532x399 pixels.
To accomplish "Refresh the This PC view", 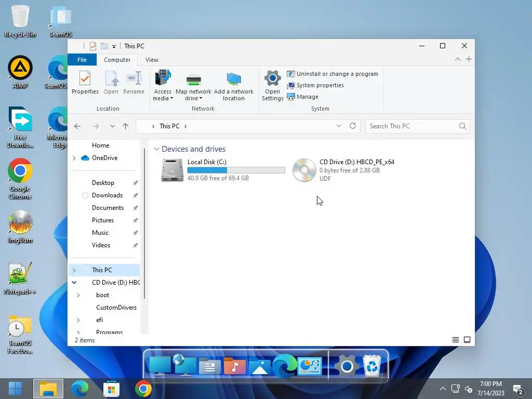I will click(353, 126).
